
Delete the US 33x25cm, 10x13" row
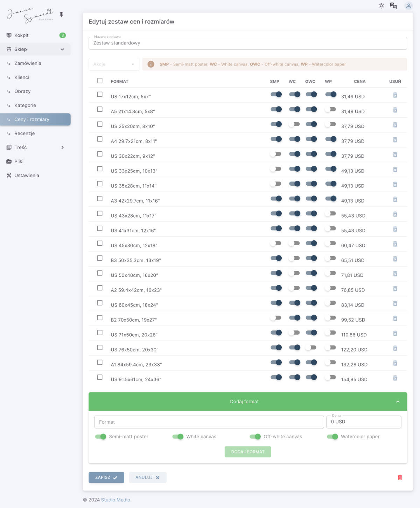click(395, 170)
